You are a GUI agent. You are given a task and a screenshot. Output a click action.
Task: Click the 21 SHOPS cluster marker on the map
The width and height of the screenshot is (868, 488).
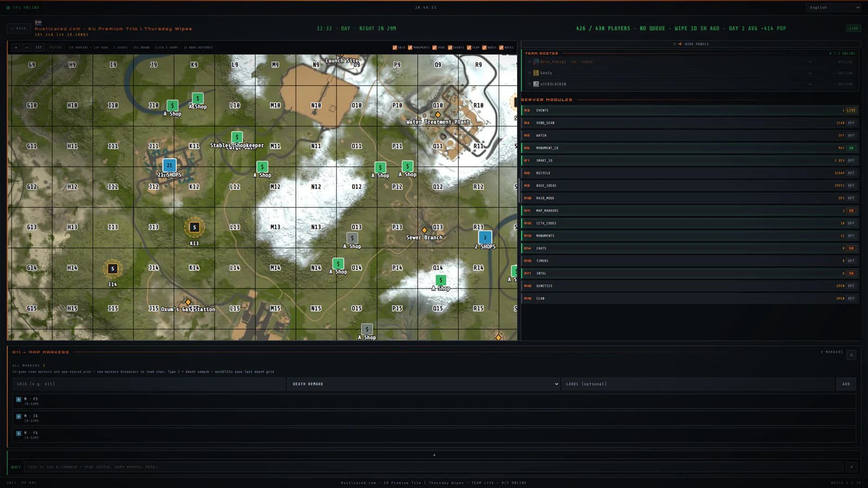[x=169, y=165]
